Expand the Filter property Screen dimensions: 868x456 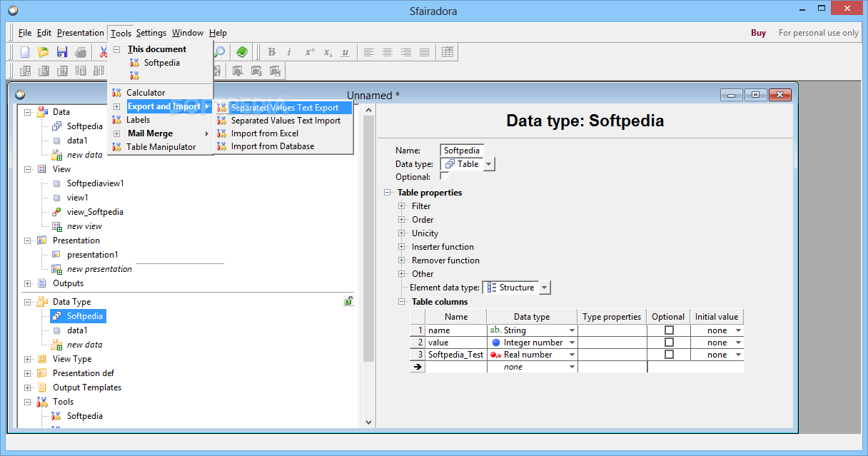402,206
